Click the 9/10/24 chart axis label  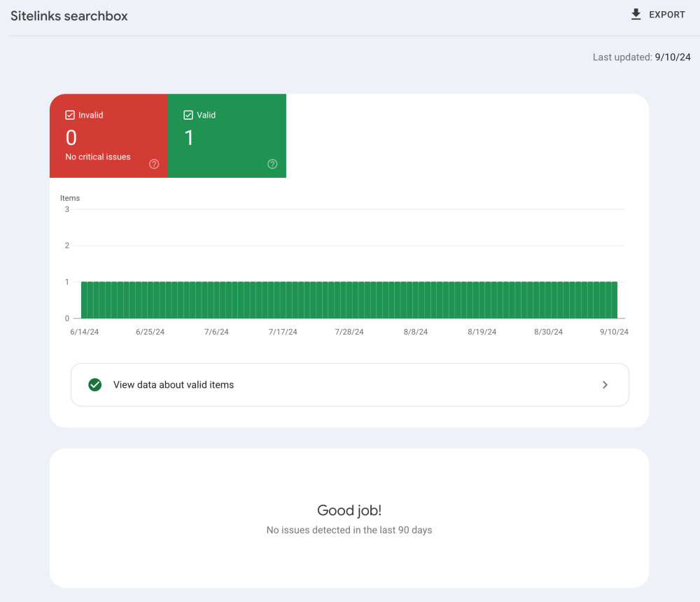pos(615,332)
